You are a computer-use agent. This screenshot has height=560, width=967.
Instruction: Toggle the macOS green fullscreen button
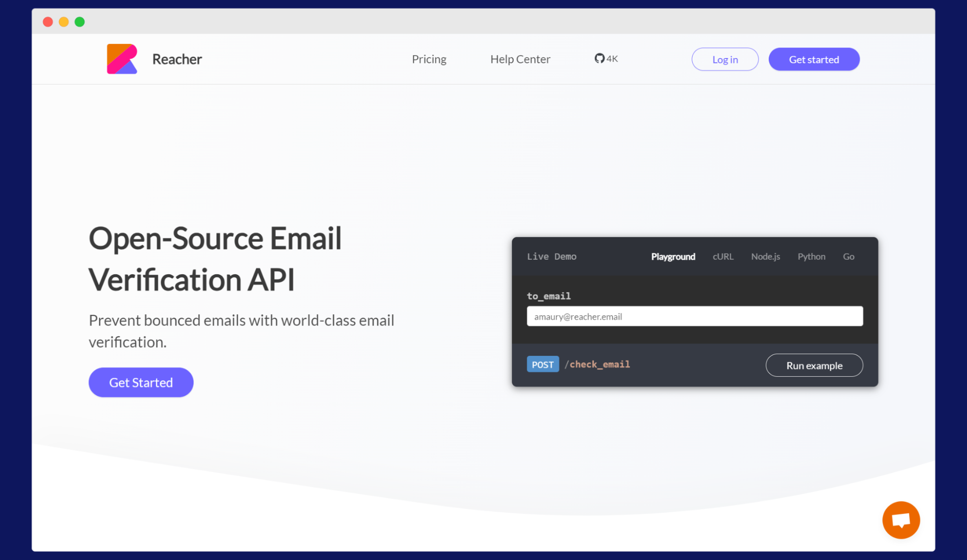point(79,22)
